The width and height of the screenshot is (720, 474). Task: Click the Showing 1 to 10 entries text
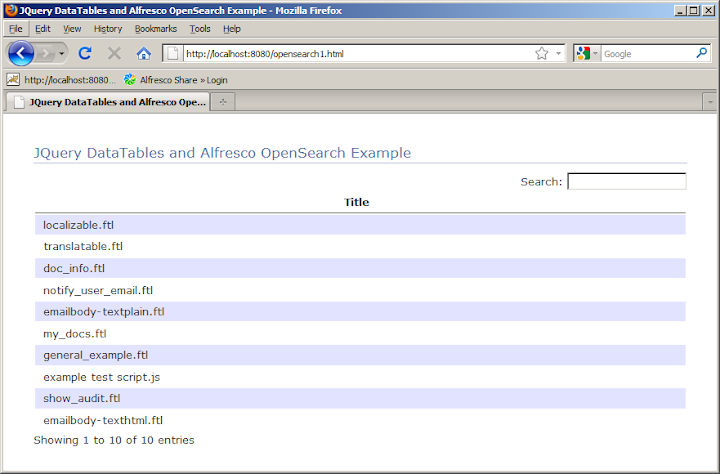(x=114, y=440)
